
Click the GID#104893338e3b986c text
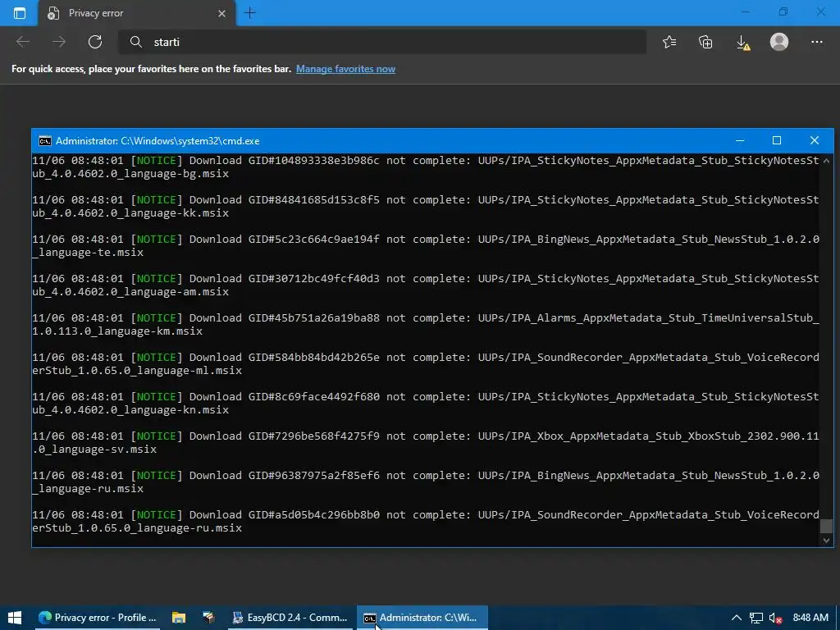click(313, 160)
